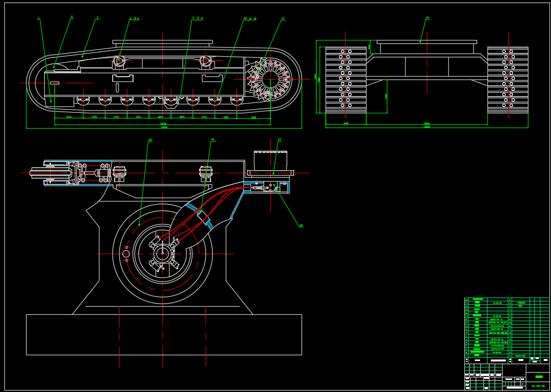Click the 450 ground clearance dimension
Image resolution: width=551 pixels, height=392 pixels.
point(386,96)
